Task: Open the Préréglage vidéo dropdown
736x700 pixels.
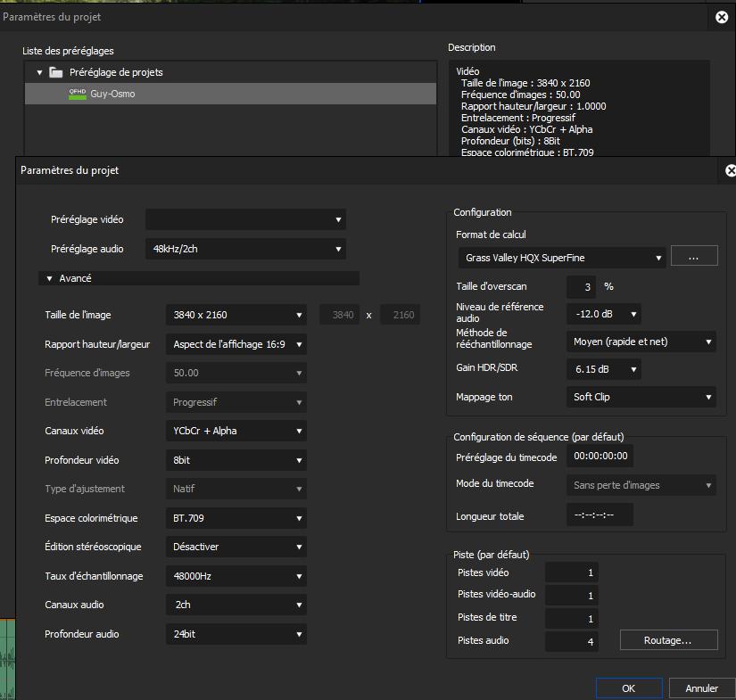Action: click(245, 219)
